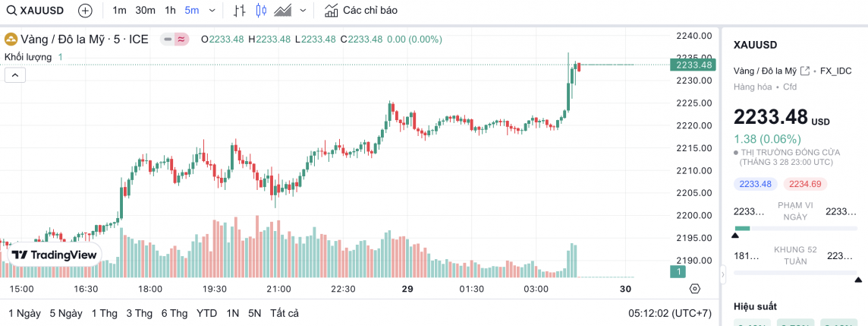Click the PHẠM VI NGÀY range bar

(794, 228)
